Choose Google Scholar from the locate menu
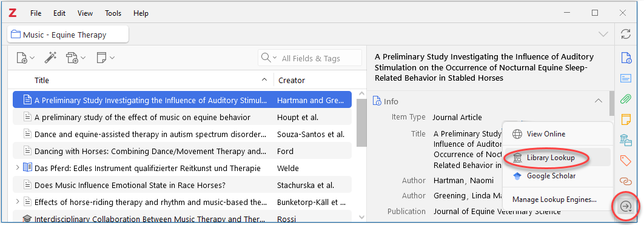The height and width of the screenshot is (225, 644). (557, 176)
